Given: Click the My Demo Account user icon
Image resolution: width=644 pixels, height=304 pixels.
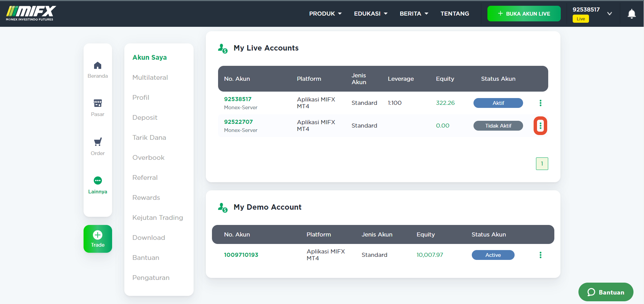Looking at the screenshot, I should coord(223,208).
